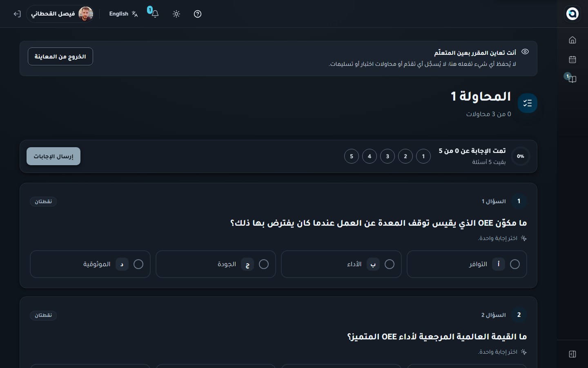Open the help question mark icon

point(198,14)
